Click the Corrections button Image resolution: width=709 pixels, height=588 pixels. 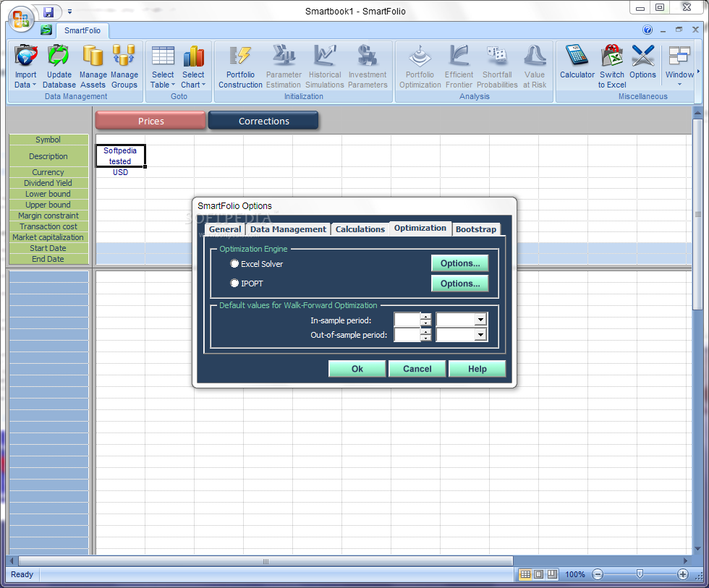pos(263,121)
